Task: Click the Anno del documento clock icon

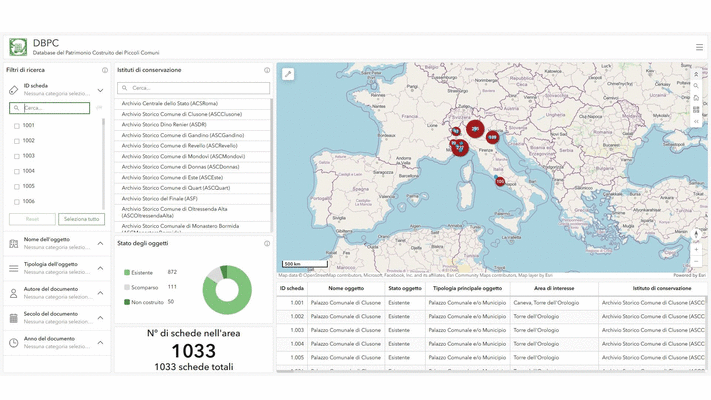Action: (x=14, y=343)
